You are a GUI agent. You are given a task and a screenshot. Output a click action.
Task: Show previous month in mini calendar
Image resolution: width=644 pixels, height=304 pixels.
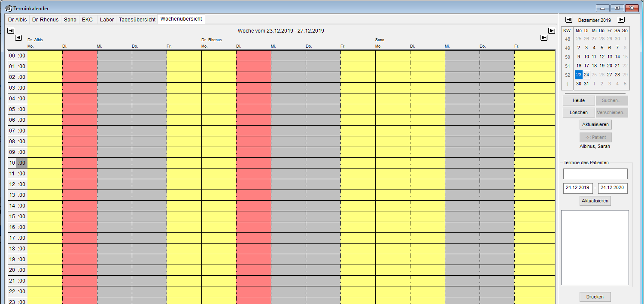pos(568,20)
